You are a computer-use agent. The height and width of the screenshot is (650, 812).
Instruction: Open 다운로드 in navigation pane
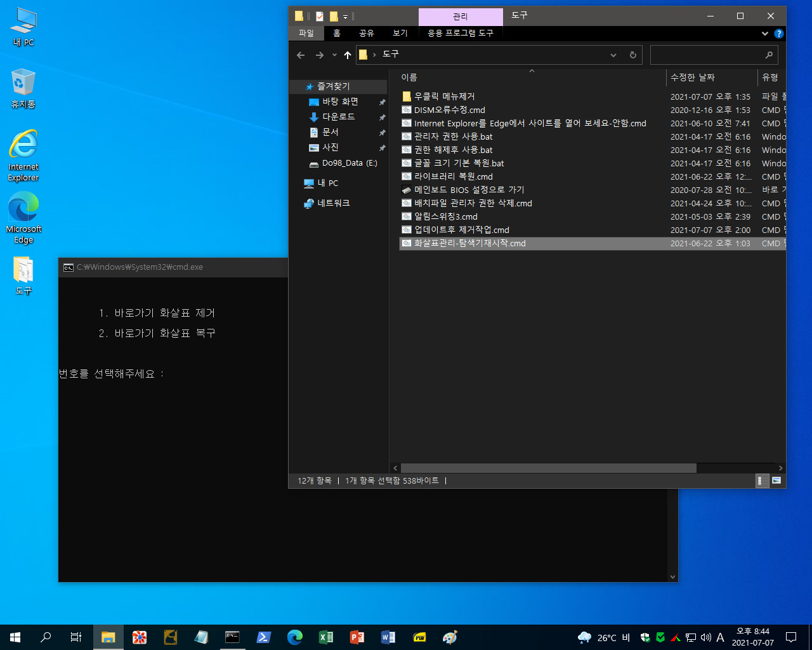339,117
